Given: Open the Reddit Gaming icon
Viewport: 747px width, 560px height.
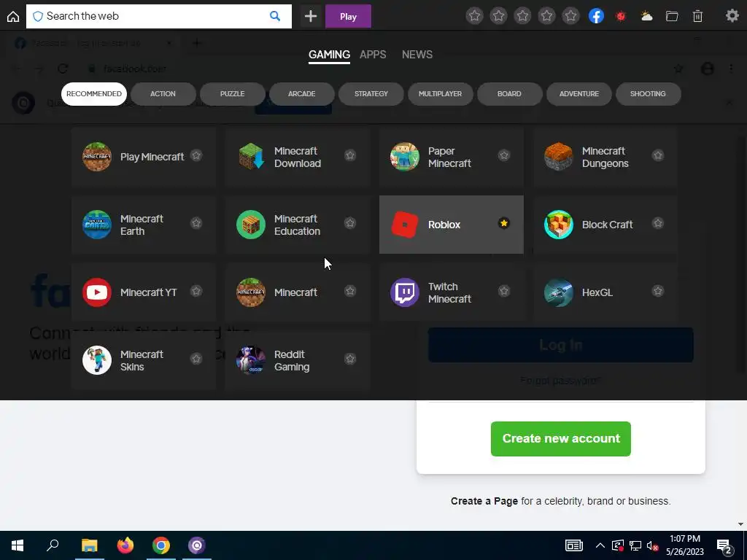Looking at the screenshot, I should 251,360.
